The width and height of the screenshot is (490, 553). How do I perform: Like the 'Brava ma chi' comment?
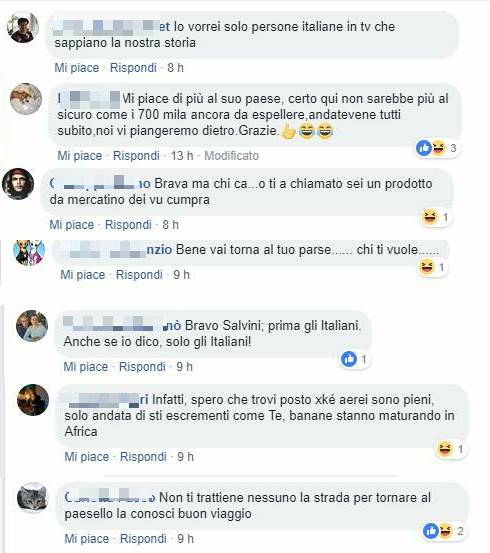point(72,224)
